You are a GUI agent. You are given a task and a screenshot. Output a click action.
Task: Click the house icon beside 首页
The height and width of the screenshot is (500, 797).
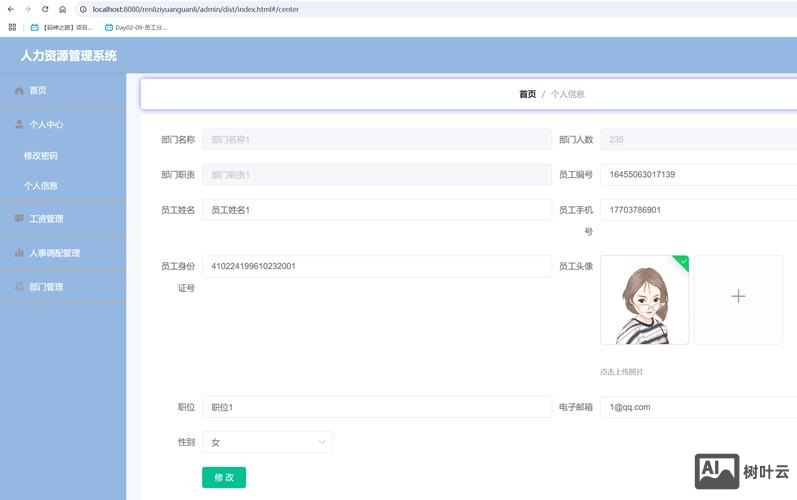[x=19, y=90]
